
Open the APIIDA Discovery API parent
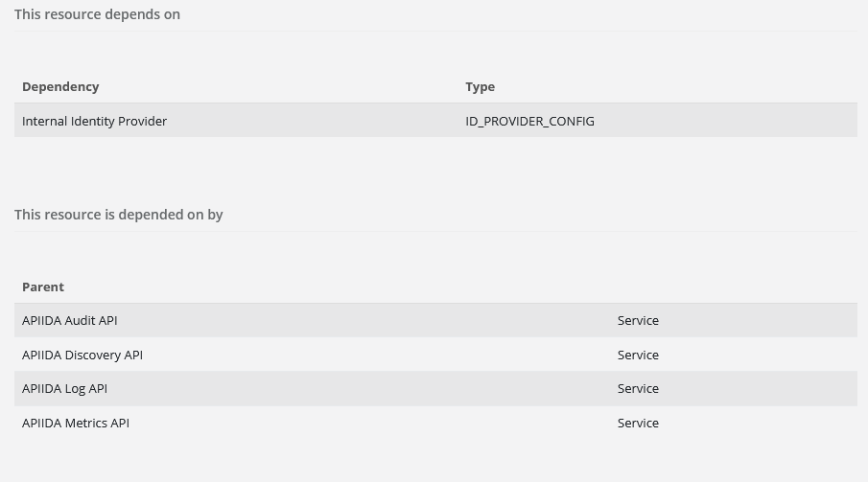82,355
